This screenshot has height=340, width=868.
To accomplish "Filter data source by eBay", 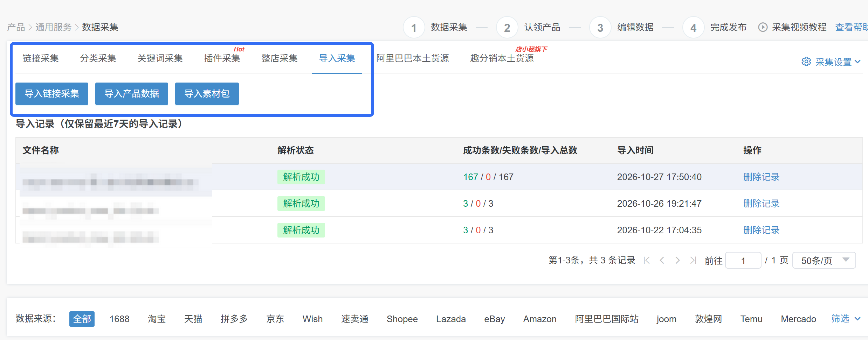I will 495,319.
